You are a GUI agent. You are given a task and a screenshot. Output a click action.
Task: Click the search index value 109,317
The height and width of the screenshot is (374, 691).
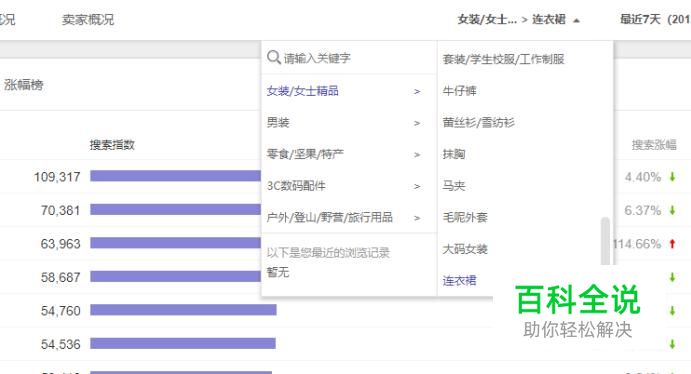57,177
